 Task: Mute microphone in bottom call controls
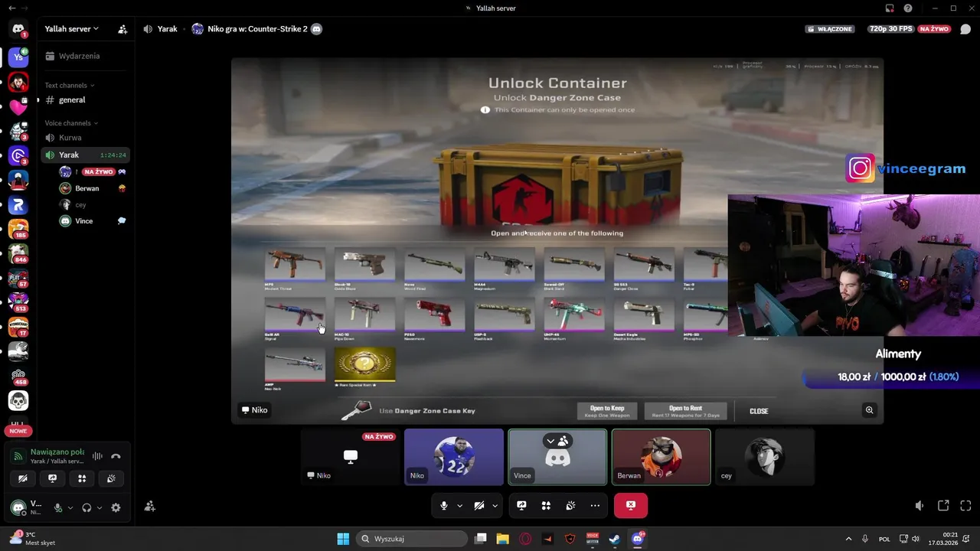click(444, 506)
